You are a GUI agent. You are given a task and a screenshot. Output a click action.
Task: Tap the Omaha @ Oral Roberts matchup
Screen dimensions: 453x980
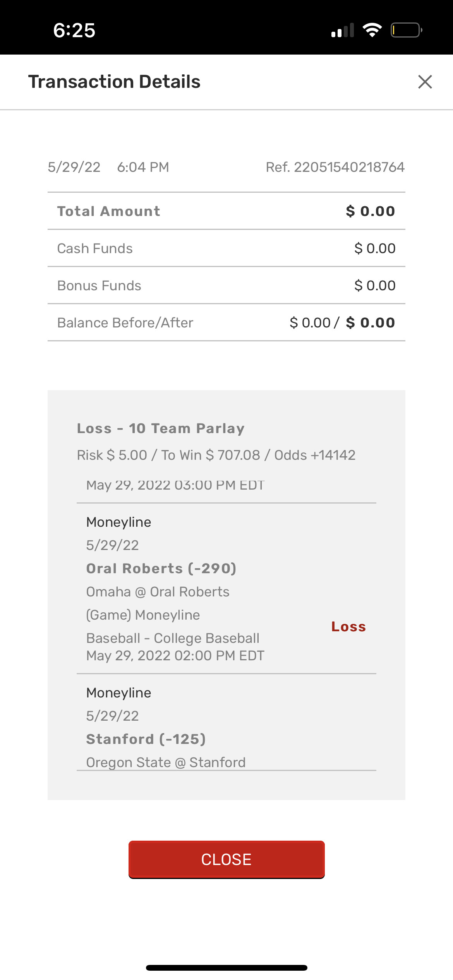click(x=158, y=592)
